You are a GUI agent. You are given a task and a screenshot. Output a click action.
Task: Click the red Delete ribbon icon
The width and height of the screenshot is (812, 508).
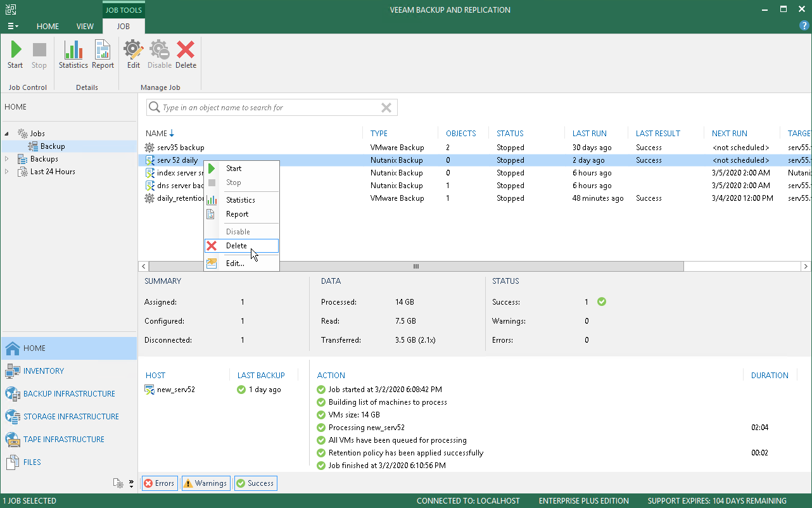[x=186, y=54]
